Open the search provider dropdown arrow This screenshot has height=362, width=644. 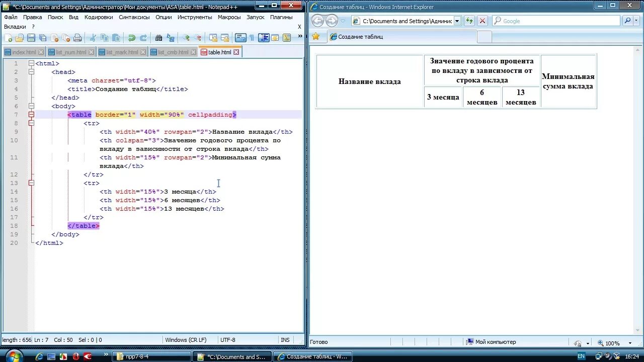tap(636, 21)
